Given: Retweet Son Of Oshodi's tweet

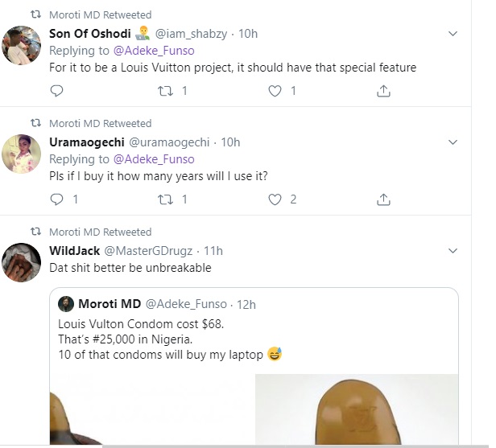Looking at the screenshot, I should 166,91.
